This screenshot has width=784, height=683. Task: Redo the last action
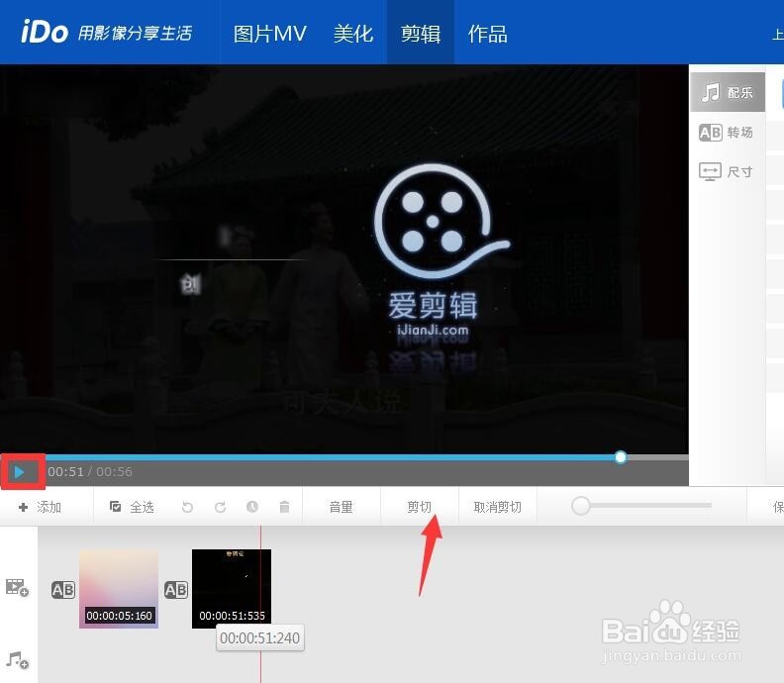[220, 507]
